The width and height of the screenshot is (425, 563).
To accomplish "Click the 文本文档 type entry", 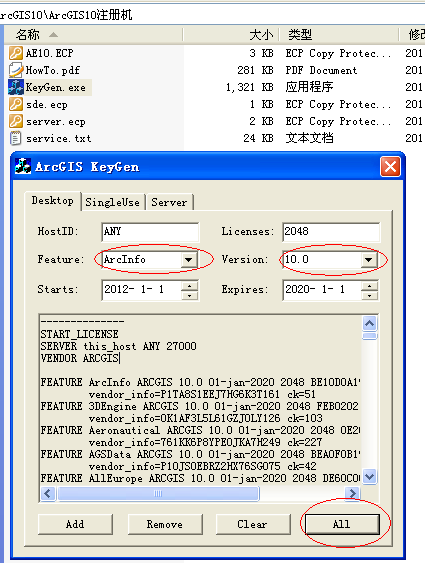I will point(309,138).
